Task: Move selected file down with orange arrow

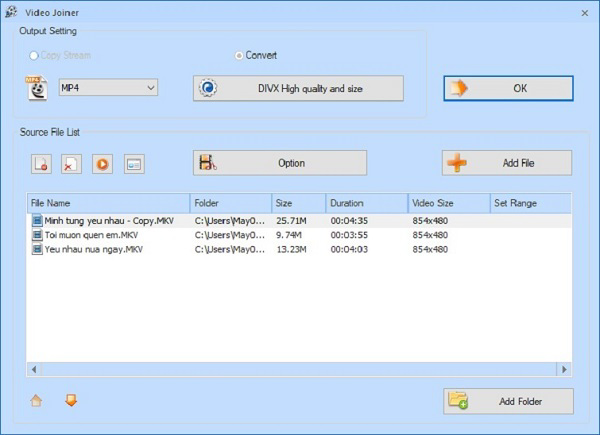Action: [x=70, y=401]
